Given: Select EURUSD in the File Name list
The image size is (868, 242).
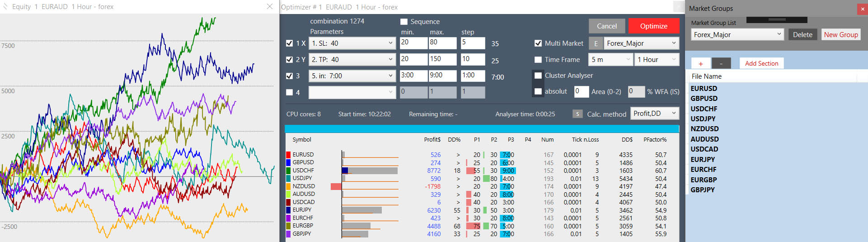Looking at the screenshot, I should (x=704, y=89).
